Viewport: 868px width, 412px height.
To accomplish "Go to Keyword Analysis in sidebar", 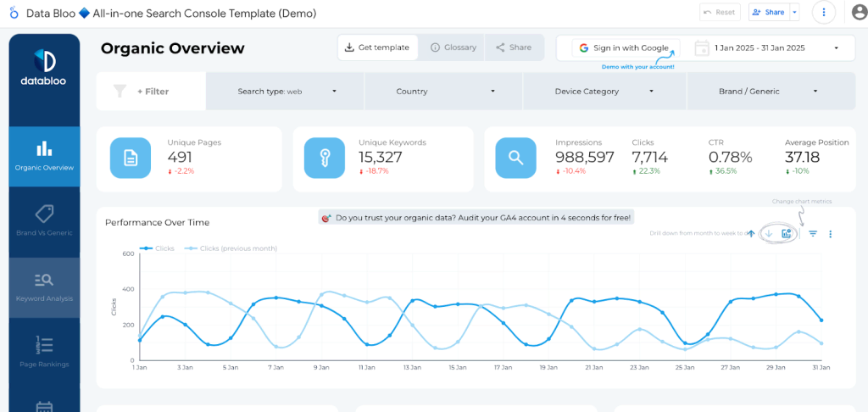I will [x=44, y=287].
